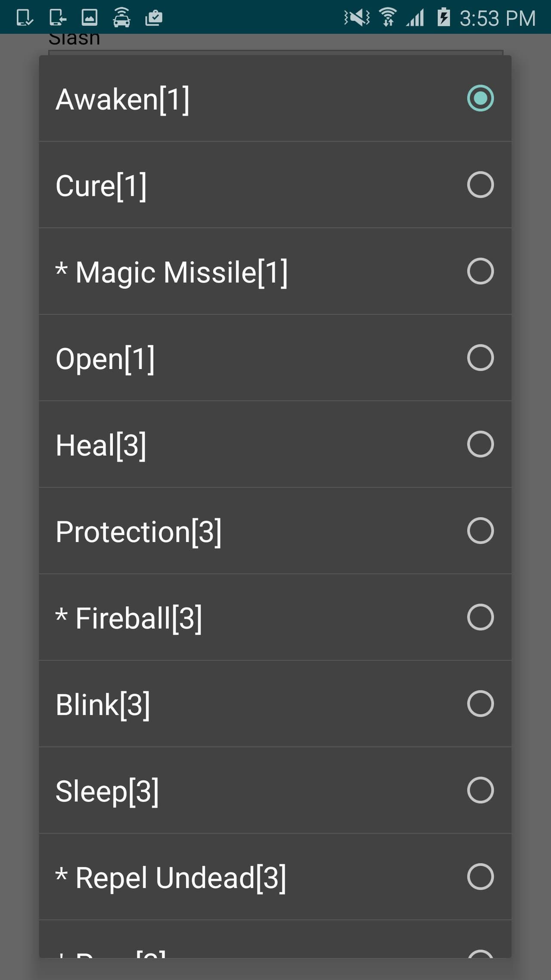Open the muted sound status icon
Image resolution: width=551 pixels, height=980 pixels.
(x=356, y=18)
